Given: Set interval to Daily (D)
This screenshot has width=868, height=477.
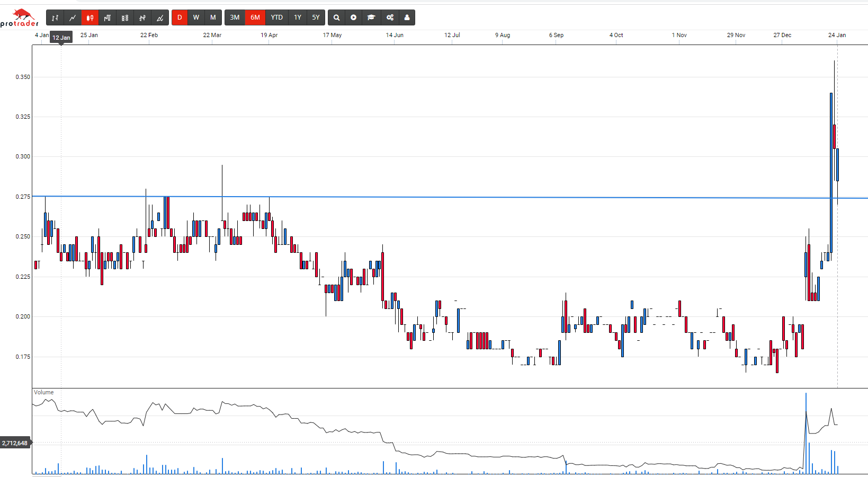Looking at the screenshot, I should click(x=180, y=17).
